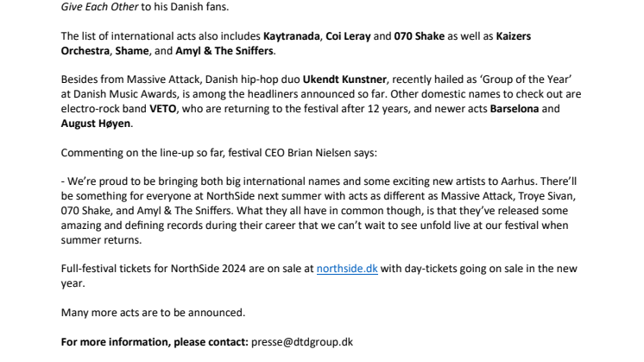Click the italic title Give Each Other
This screenshot has width=644, height=362.
pyautogui.click(x=100, y=7)
